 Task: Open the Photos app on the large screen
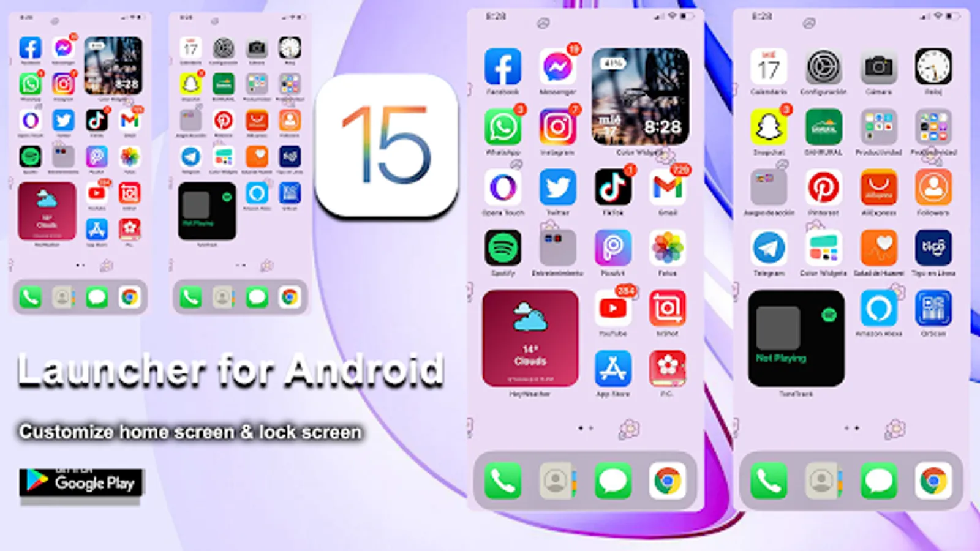[x=668, y=248]
